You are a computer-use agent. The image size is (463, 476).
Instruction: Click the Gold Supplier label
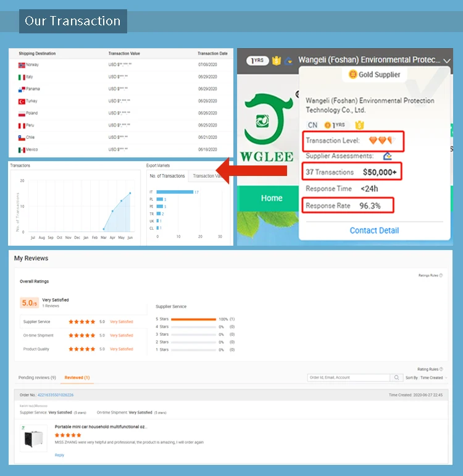pos(380,74)
